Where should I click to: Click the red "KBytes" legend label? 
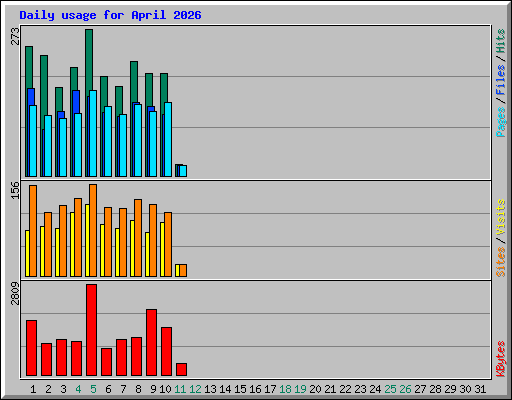pyautogui.click(x=500, y=359)
